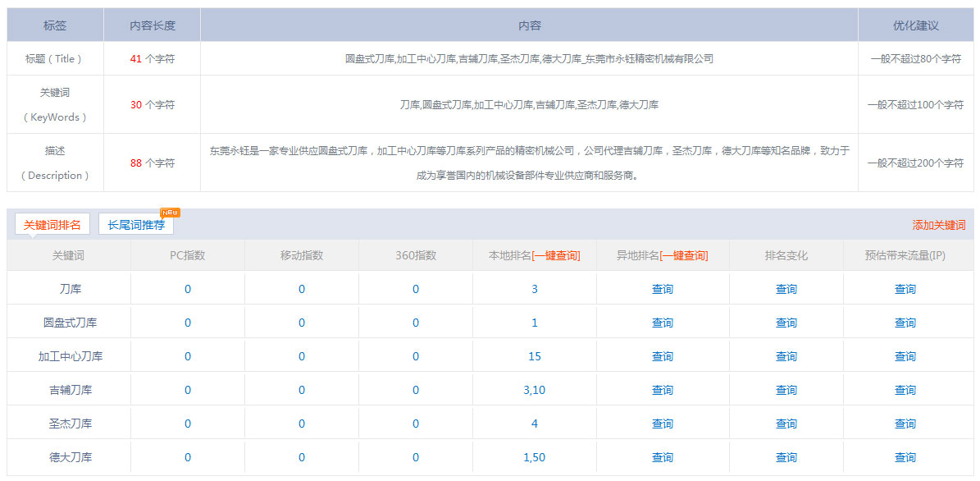Image resolution: width=980 pixels, height=481 pixels.
Task: Click the 描述（Description）label cell
Action: coord(55,163)
